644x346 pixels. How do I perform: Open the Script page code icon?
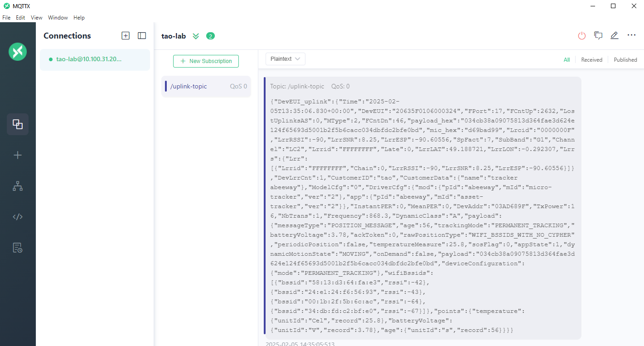18,217
